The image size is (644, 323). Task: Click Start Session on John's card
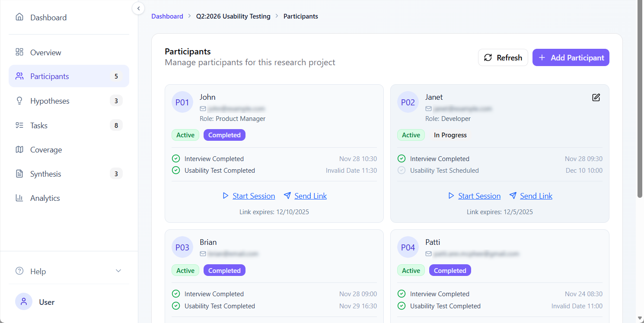click(253, 196)
